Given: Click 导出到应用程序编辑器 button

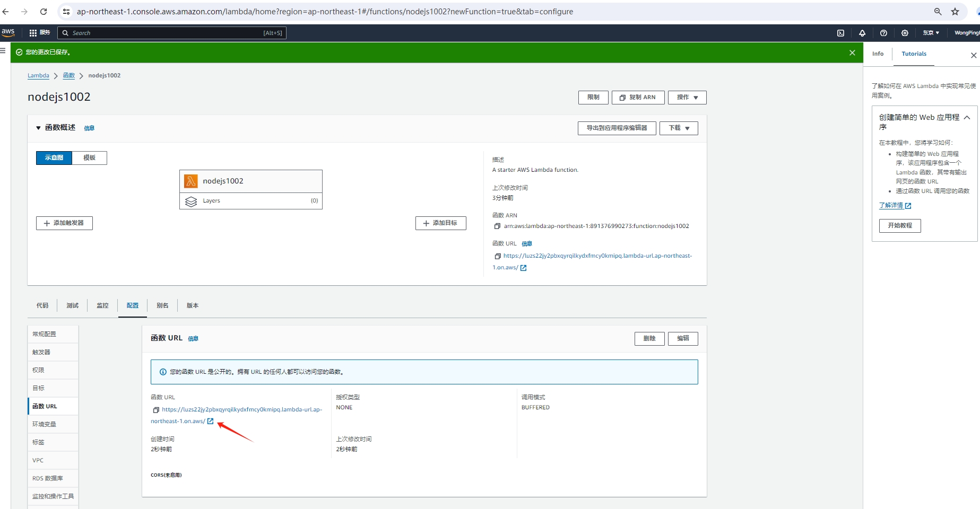Looking at the screenshot, I should (x=617, y=128).
